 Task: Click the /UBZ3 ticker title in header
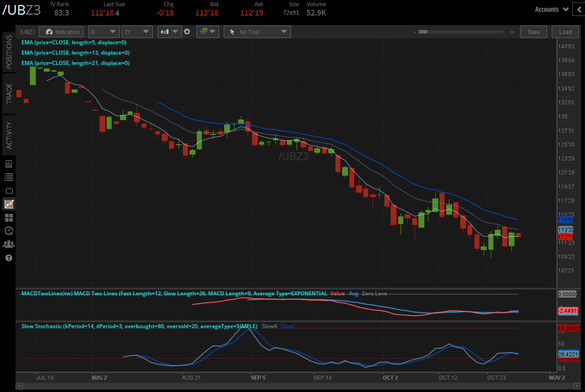pos(22,10)
